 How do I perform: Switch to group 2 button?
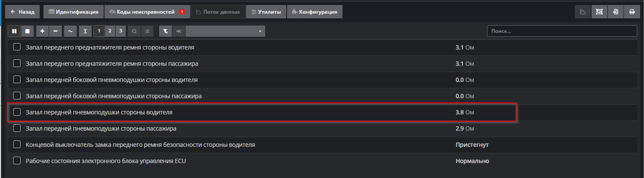(x=110, y=31)
